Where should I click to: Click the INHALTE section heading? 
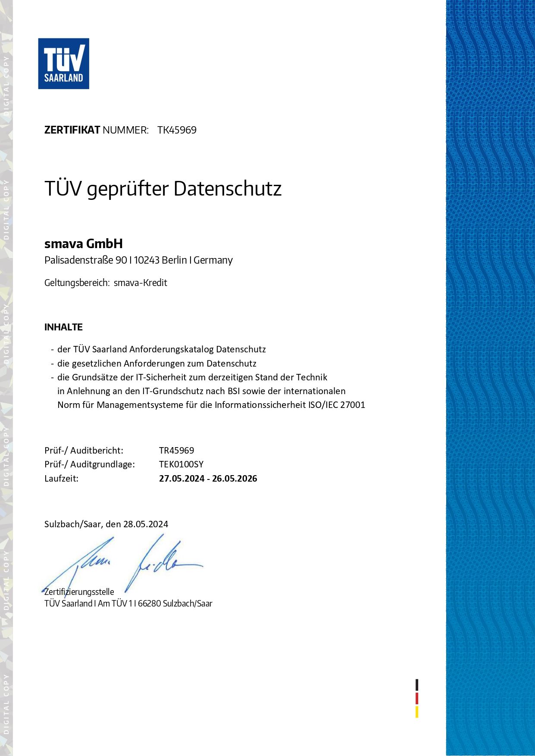pyautogui.click(x=63, y=327)
